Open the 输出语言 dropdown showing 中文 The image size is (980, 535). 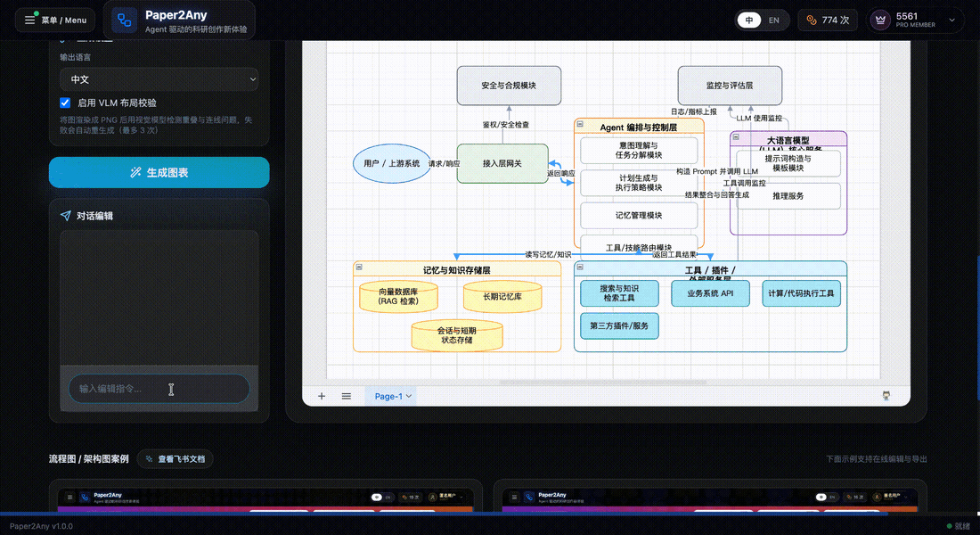coord(159,79)
